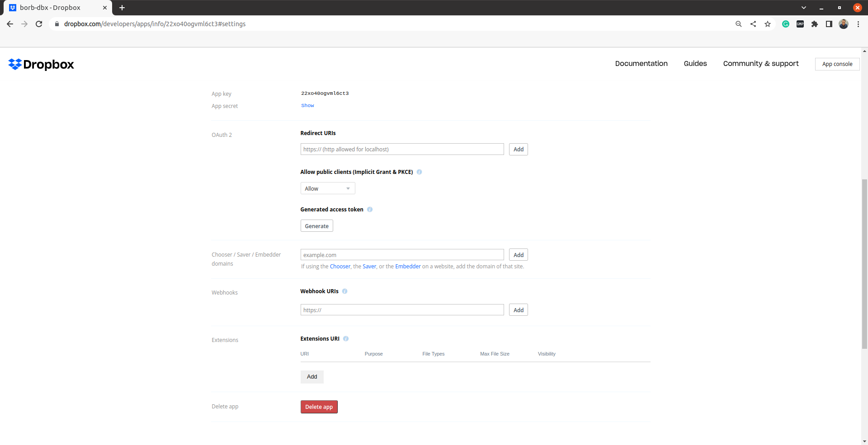This screenshot has height=445, width=868.
Task: Show info for Webhook URIs
Action: tap(344, 291)
